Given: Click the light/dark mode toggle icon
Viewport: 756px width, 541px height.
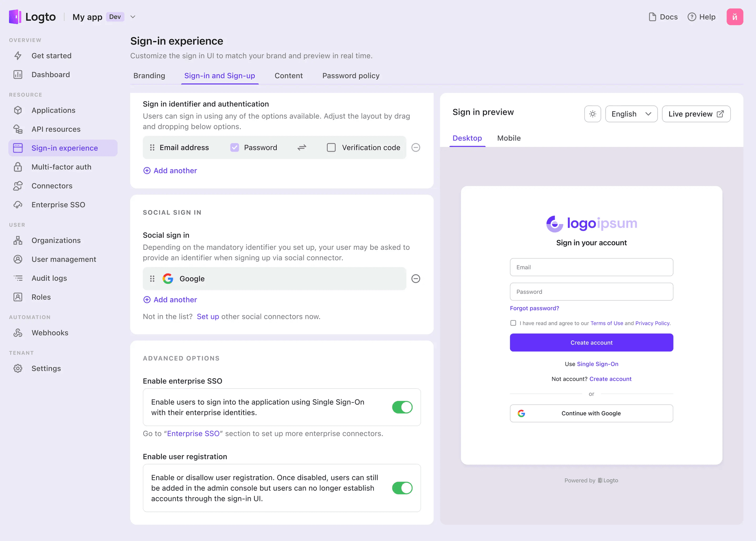Looking at the screenshot, I should pyautogui.click(x=592, y=113).
